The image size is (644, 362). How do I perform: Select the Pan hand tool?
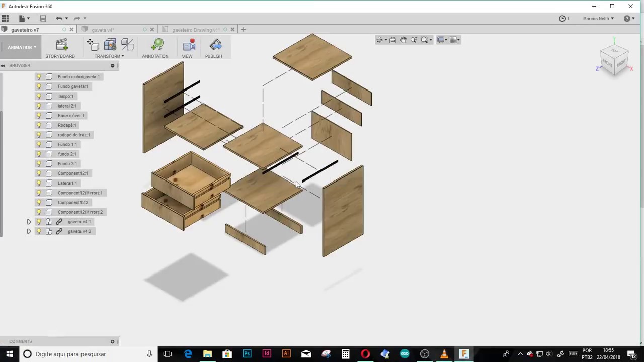click(x=403, y=40)
